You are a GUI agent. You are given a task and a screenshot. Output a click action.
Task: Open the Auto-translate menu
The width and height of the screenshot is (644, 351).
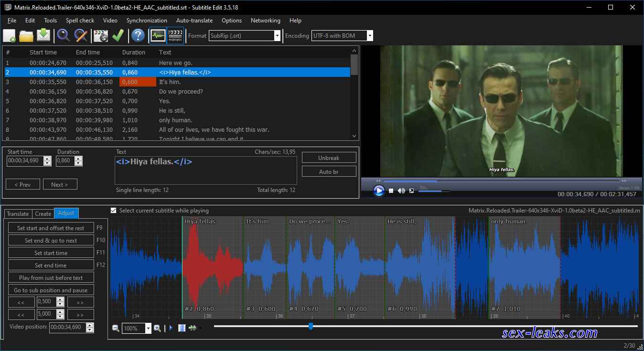click(194, 21)
